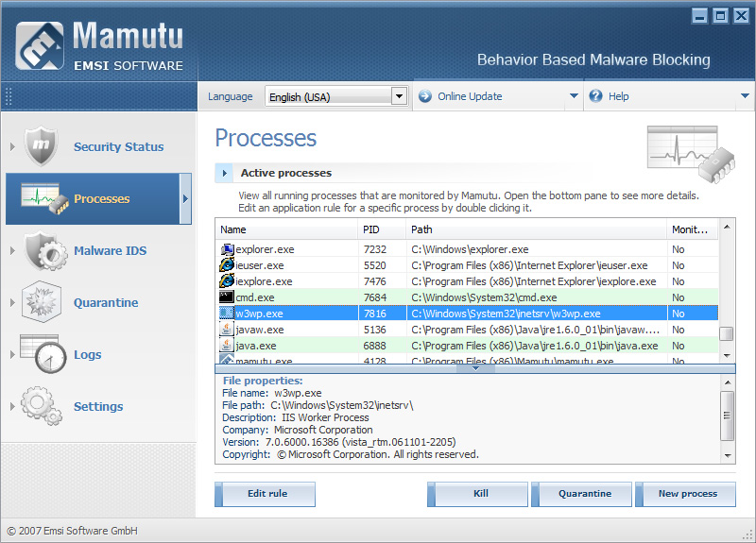Sort by the Name column header

point(286,229)
